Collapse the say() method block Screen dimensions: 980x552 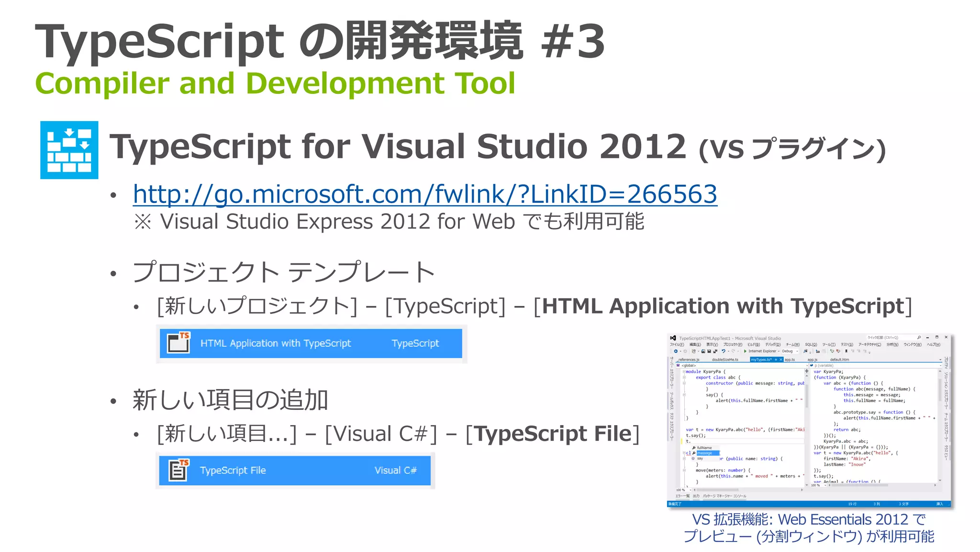(x=684, y=395)
